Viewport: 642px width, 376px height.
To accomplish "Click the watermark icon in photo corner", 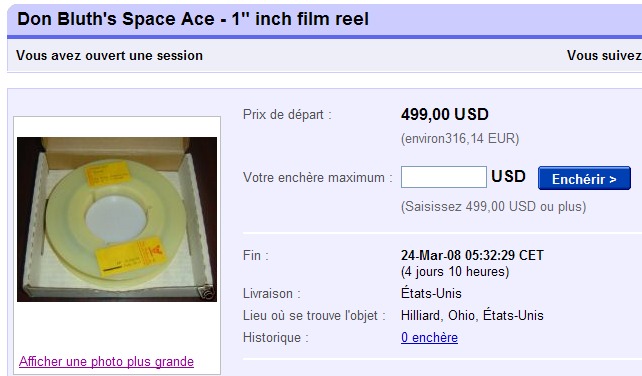I will [208, 292].
